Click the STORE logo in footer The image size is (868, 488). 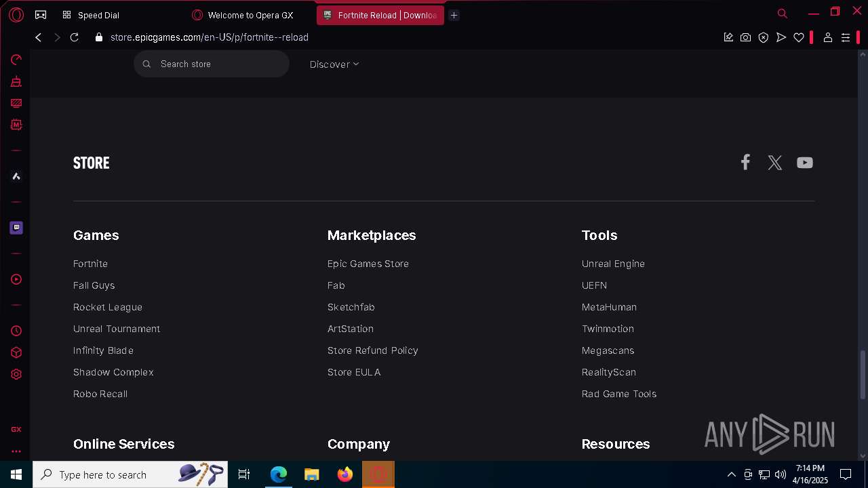point(92,163)
